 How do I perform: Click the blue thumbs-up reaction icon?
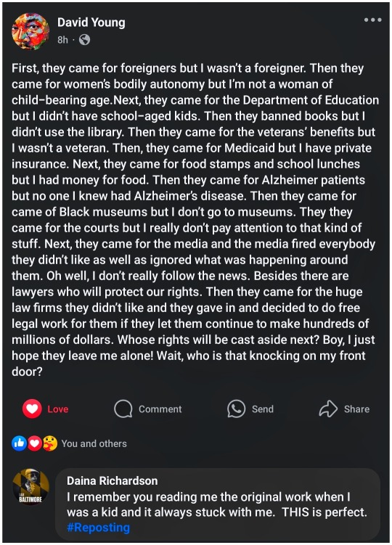pyautogui.click(x=20, y=443)
